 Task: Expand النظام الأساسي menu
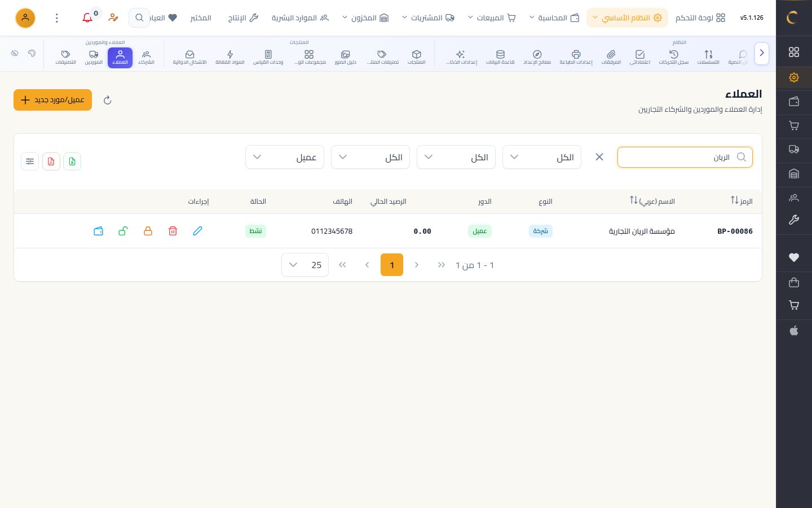point(627,18)
